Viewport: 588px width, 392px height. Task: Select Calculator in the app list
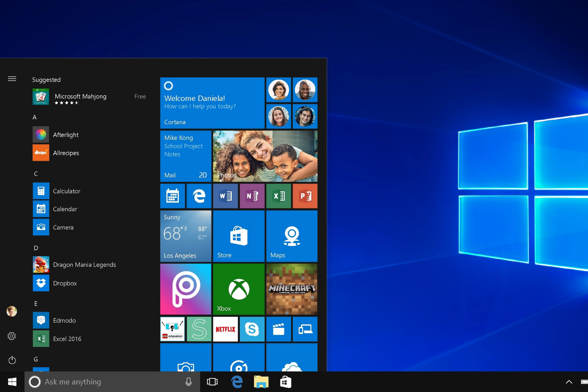coord(66,191)
